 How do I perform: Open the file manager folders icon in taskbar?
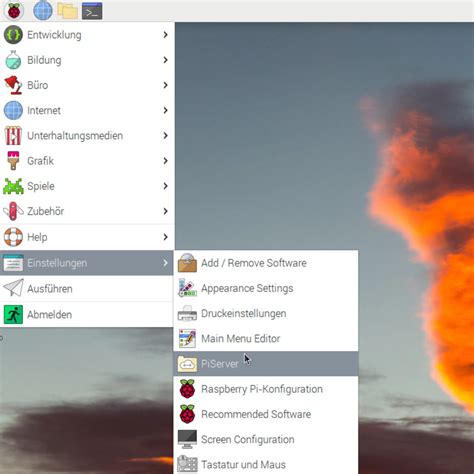68,11
